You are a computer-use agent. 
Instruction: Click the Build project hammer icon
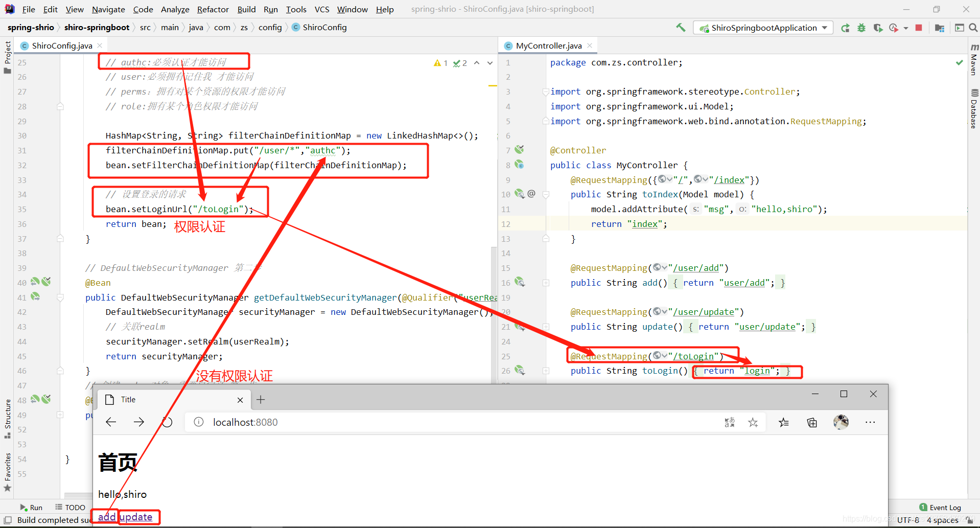tap(681, 28)
